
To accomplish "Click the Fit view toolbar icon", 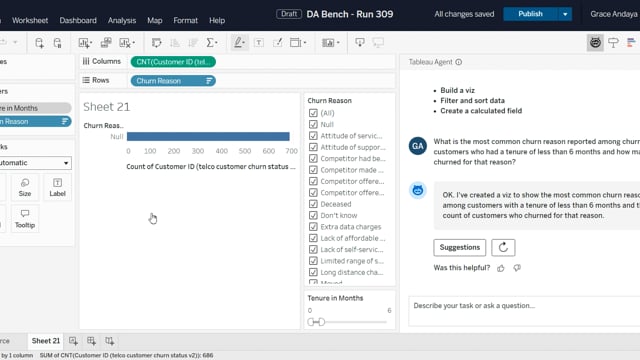I will (298, 43).
